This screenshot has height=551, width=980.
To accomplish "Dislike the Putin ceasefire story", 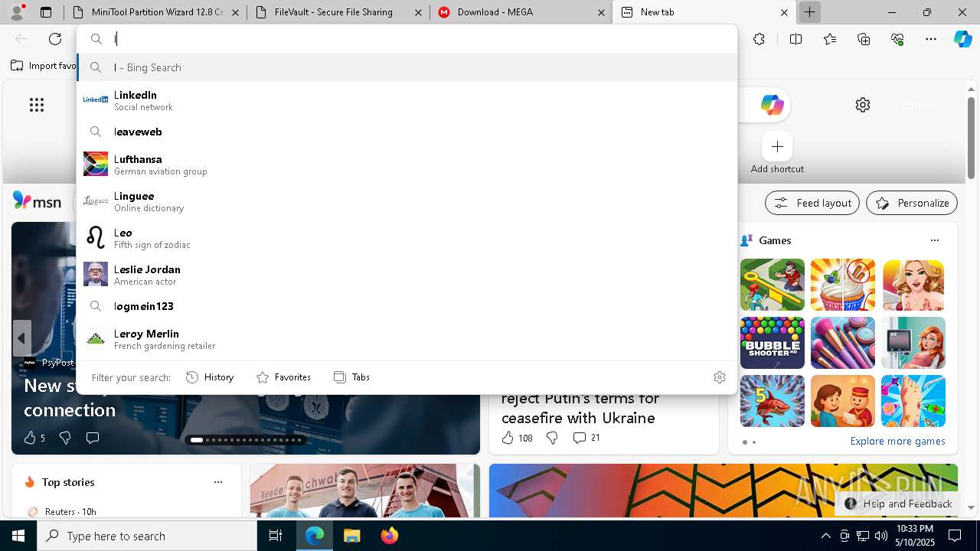I will pyautogui.click(x=552, y=438).
